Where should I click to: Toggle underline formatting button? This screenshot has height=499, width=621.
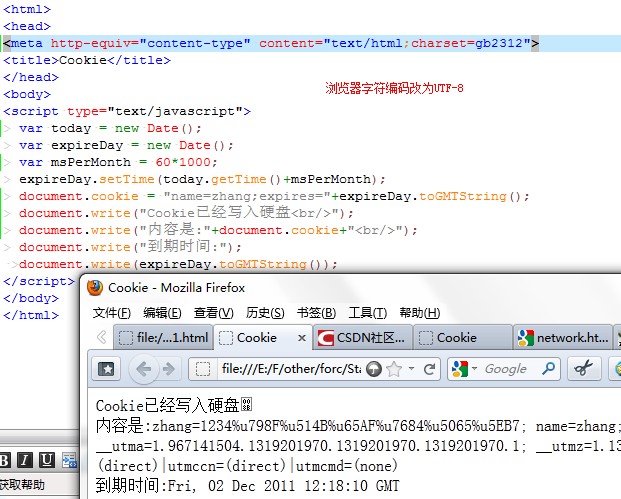point(47,461)
